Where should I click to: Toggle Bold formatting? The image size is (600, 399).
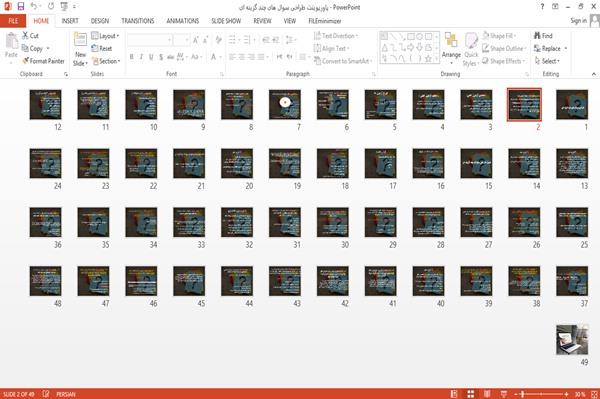[x=132, y=57]
